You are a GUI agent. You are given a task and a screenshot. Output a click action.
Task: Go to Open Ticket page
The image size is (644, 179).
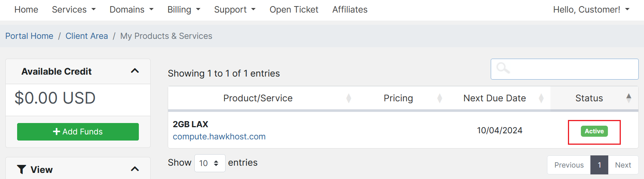[294, 10]
